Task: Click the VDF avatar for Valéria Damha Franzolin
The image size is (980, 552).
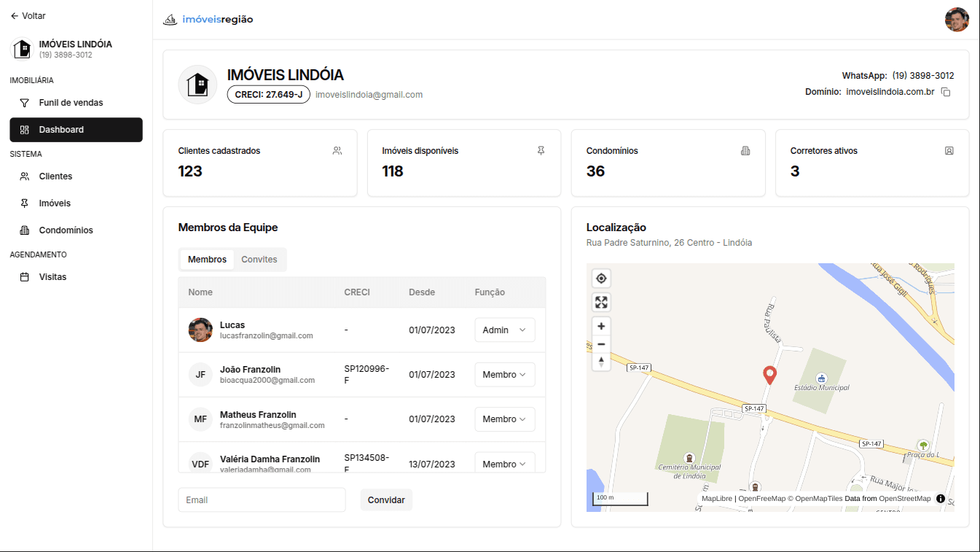Action: (x=200, y=464)
